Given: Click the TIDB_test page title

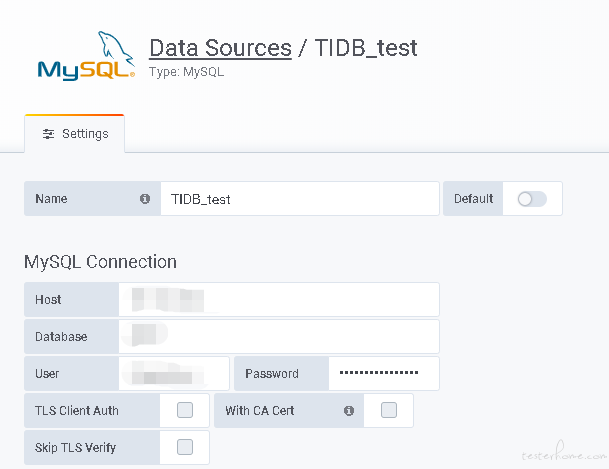Looking at the screenshot, I should tap(366, 48).
